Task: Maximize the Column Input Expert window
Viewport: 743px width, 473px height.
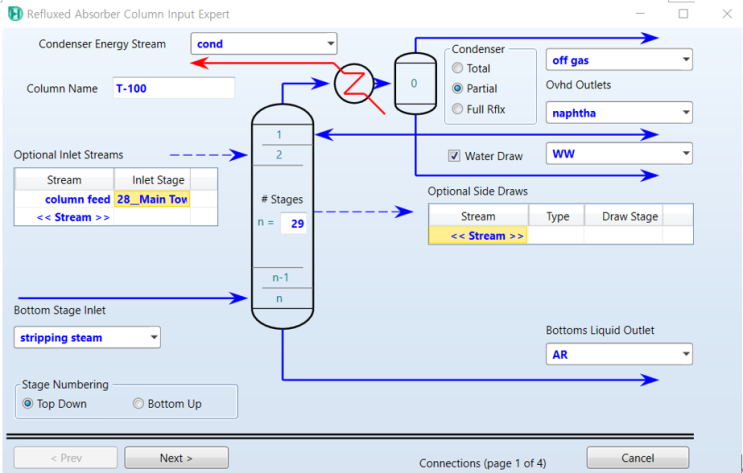Action: (683, 14)
